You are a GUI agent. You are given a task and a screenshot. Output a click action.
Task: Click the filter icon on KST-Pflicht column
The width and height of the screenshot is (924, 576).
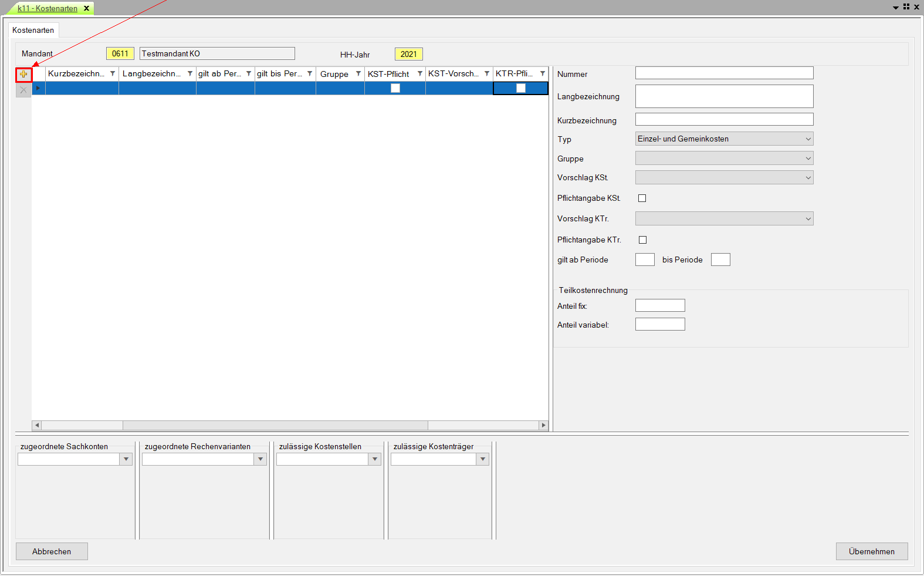(420, 74)
